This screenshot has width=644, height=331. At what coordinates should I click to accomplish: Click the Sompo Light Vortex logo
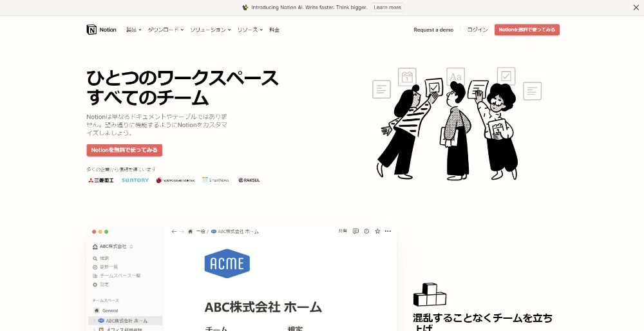[x=175, y=180]
